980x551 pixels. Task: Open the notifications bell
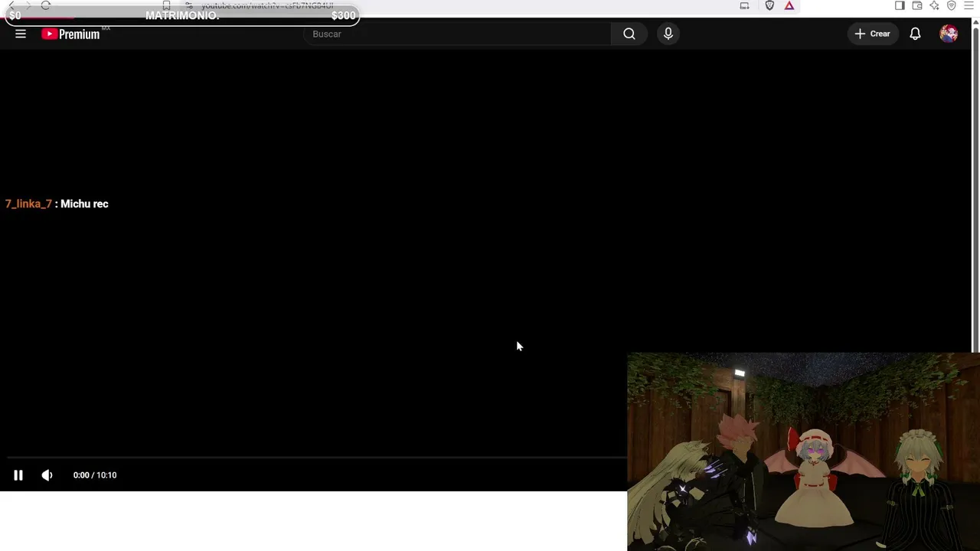point(915,34)
